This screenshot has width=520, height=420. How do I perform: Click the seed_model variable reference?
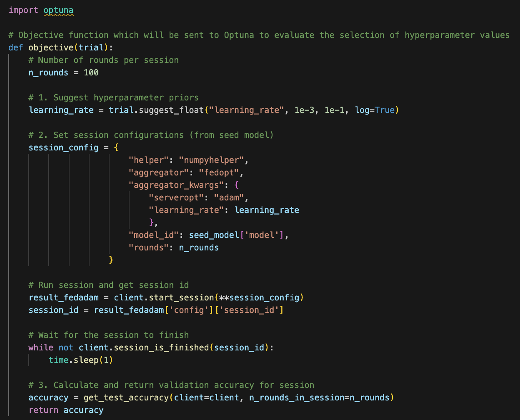point(214,235)
